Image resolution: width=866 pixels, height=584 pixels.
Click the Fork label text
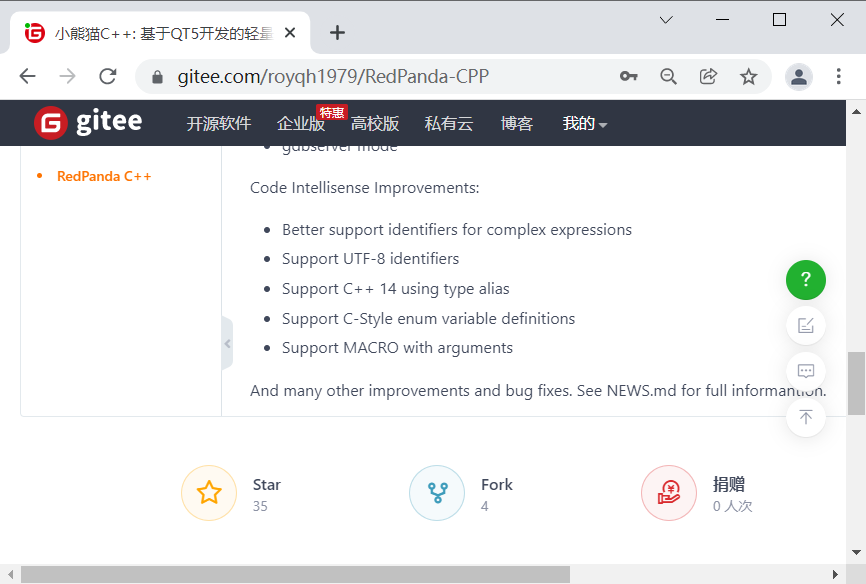[497, 485]
